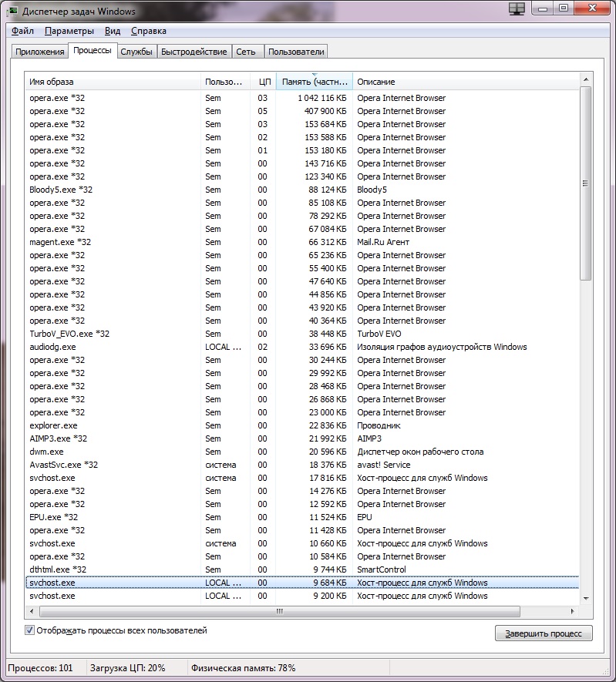Select svchost.exe row using 9 200 КБ
The image size is (616, 682).
[302, 596]
